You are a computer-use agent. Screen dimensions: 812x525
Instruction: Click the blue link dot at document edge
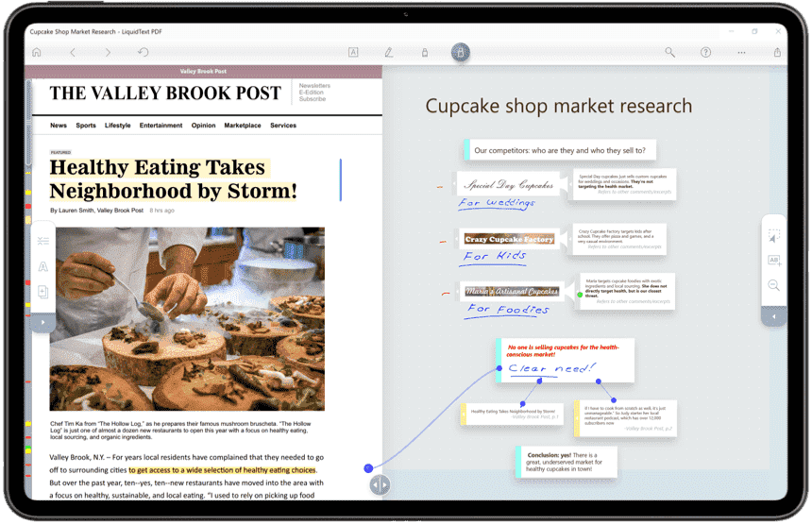369,468
